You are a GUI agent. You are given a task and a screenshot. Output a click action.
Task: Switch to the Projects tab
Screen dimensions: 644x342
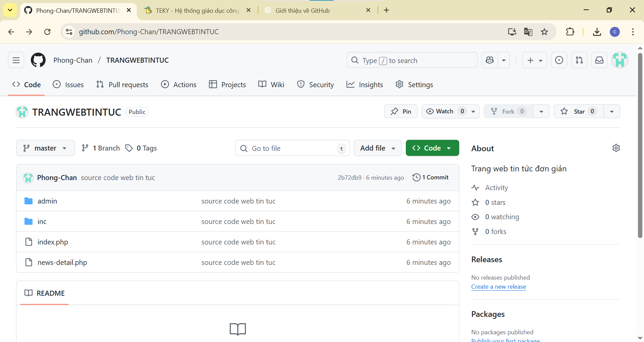tap(227, 84)
